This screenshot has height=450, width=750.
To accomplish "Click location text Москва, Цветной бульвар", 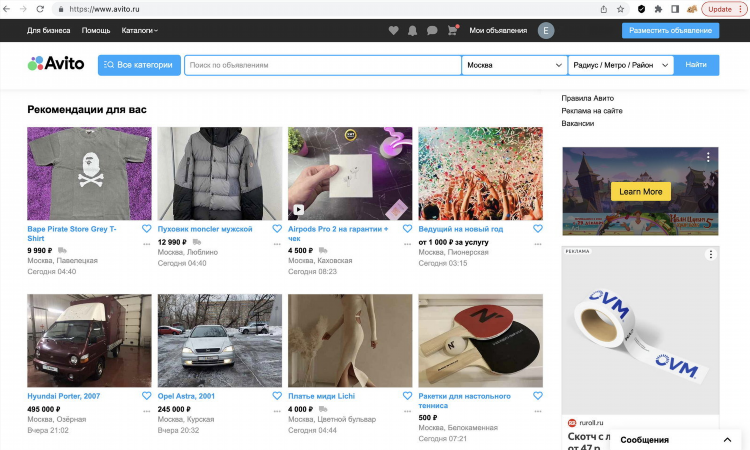I will [332, 419].
